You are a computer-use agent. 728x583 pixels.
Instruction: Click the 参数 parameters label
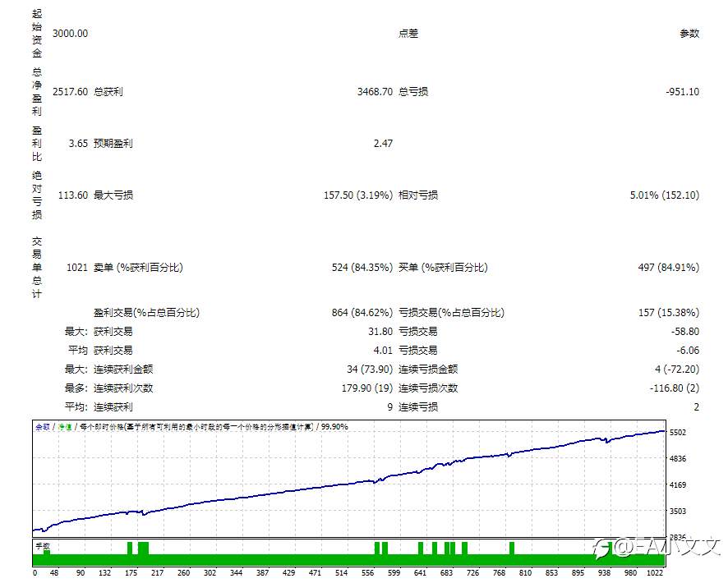[689, 34]
